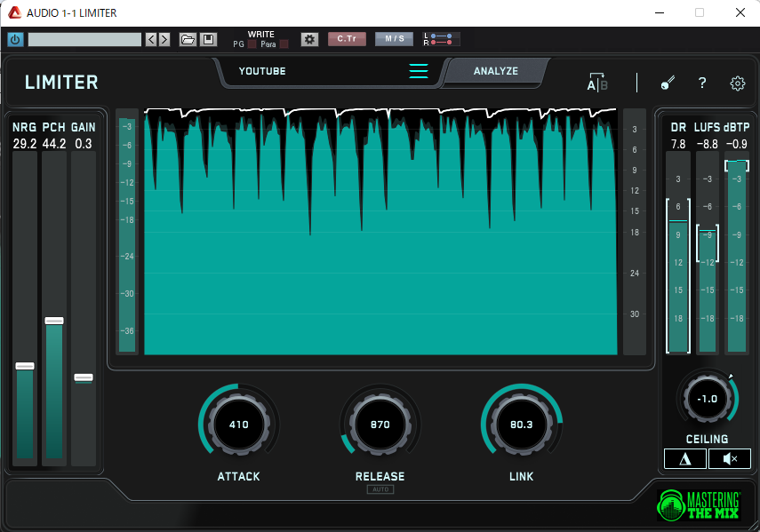
Task: Open the host toolbar gear settings
Action: 309,39
